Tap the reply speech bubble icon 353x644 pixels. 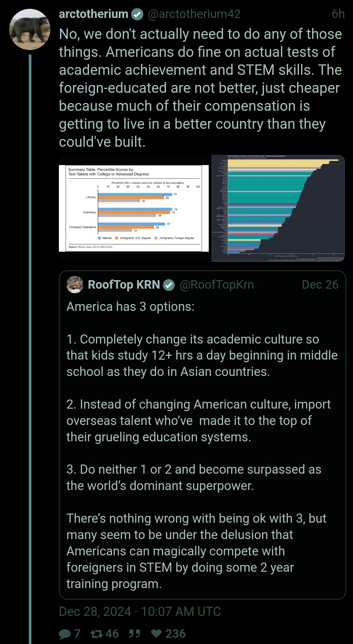[65, 634]
